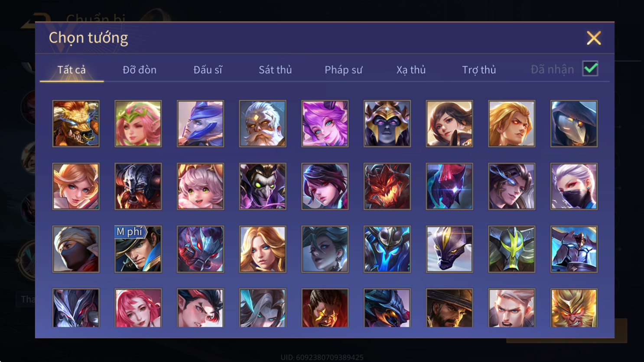Select the purple-haired girl with horns hero
644x362 pixels.
click(325, 124)
